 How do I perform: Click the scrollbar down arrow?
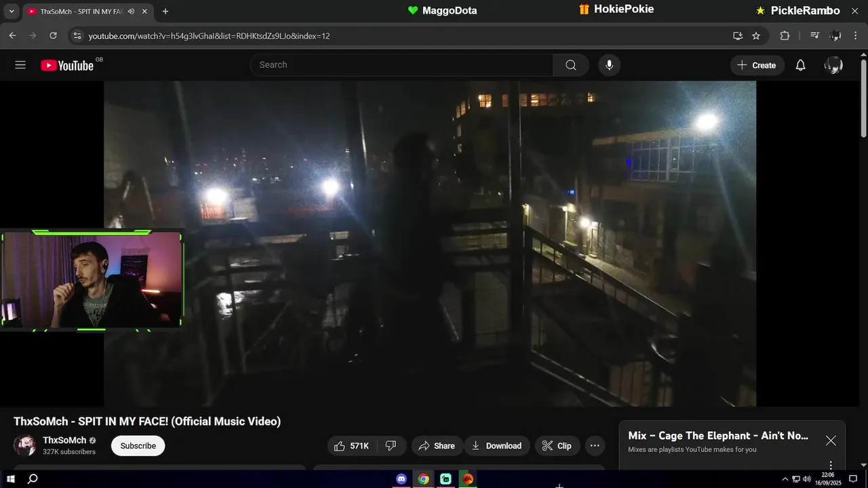pos(863,465)
